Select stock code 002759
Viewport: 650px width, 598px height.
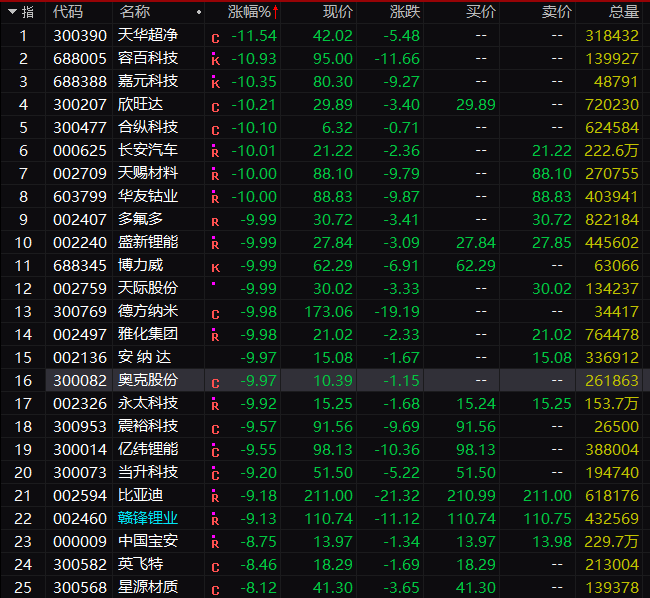click(x=80, y=288)
